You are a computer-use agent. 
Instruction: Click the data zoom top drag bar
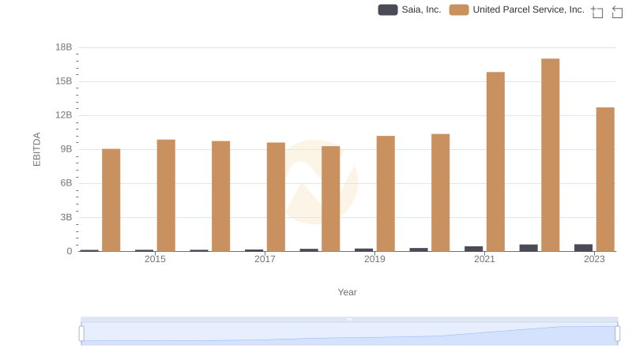(349, 319)
